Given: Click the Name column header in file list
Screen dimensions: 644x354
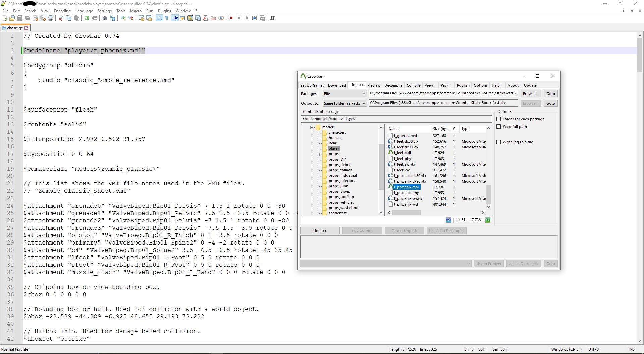Looking at the screenshot, I should click(409, 129).
